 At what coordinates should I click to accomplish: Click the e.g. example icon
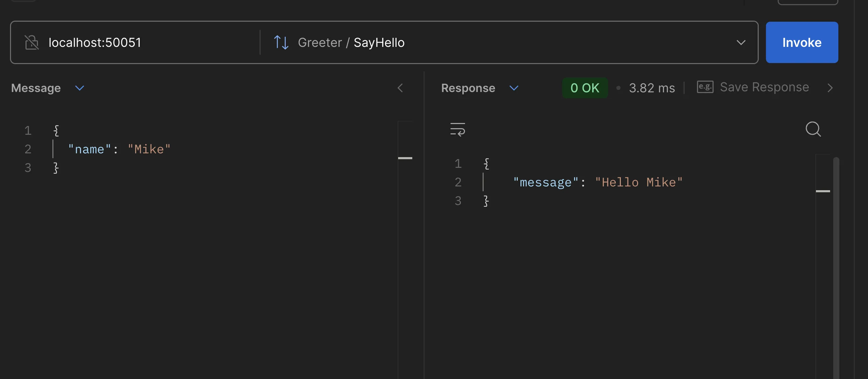[705, 87]
